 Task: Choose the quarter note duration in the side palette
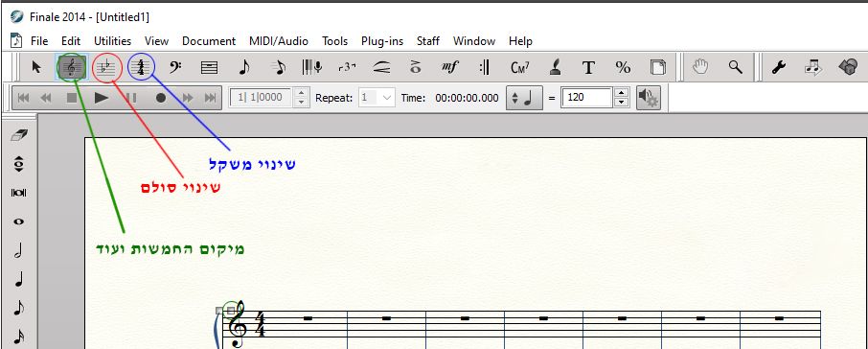pos(19,279)
